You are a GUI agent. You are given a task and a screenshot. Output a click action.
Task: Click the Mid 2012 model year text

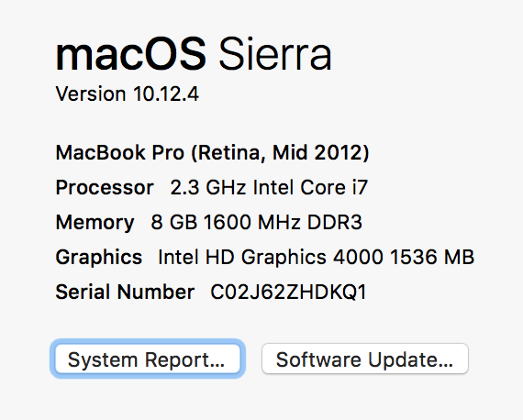click(317, 152)
